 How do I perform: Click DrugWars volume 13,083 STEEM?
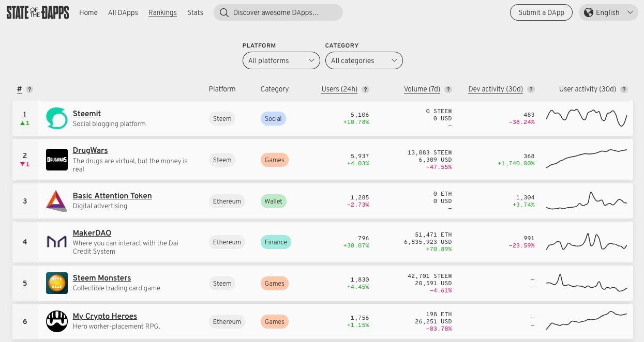[430, 152]
